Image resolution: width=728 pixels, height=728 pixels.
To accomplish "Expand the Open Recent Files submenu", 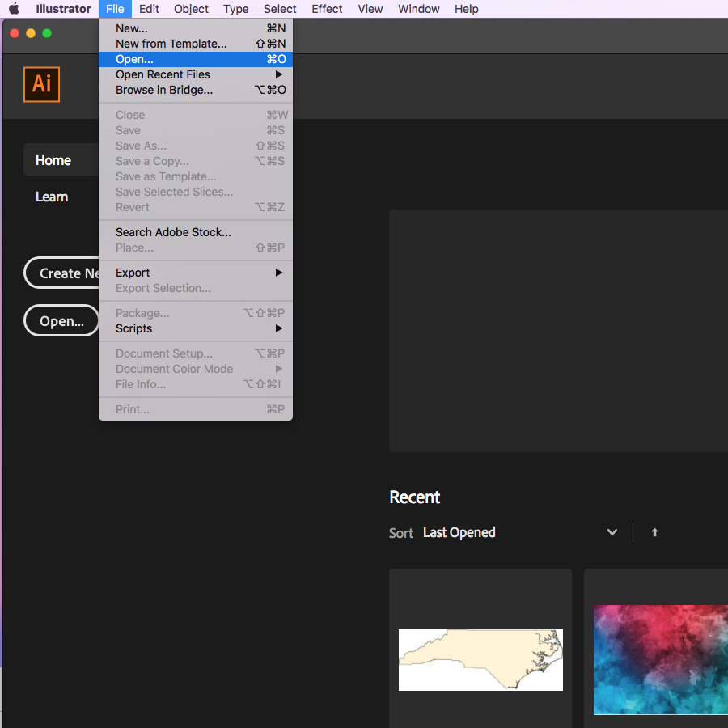I will (x=196, y=74).
